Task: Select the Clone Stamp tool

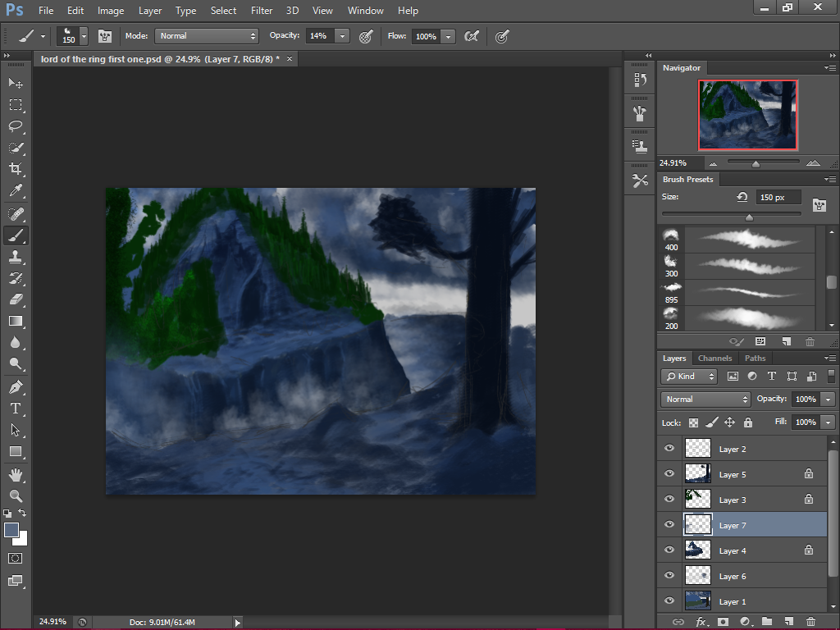Action: [x=16, y=257]
